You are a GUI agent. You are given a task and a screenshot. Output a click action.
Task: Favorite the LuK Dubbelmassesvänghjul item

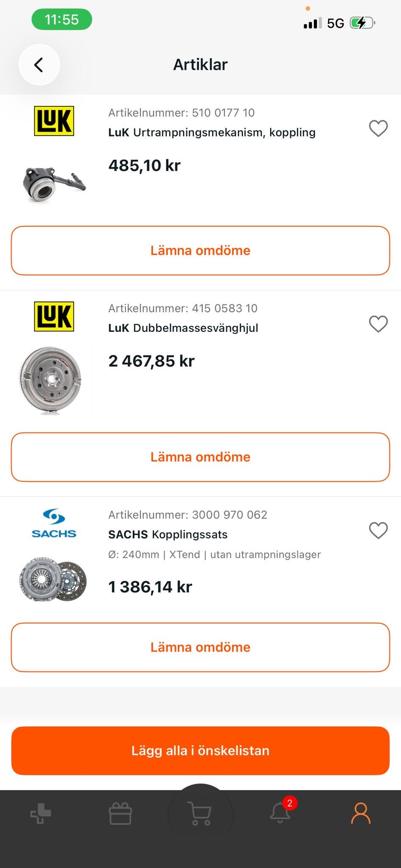tap(378, 324)
